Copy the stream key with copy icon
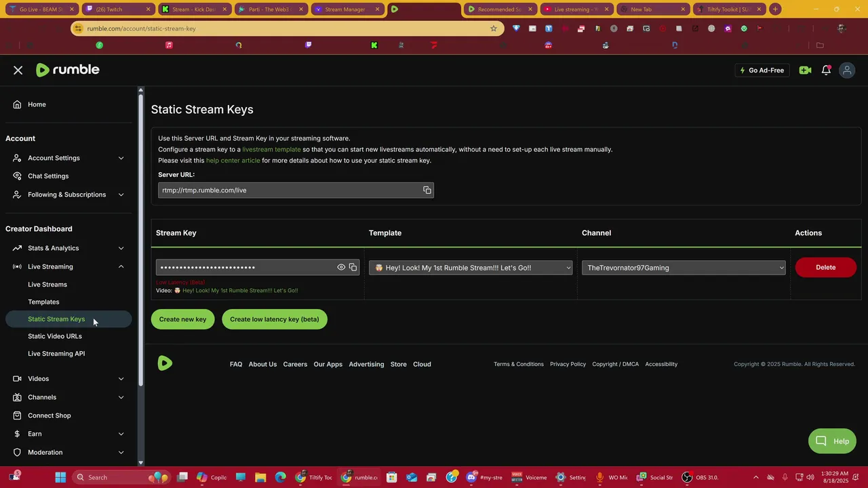The width and height of the screenshot is (868, 488). pyautogui.click(x=353, y=268)
